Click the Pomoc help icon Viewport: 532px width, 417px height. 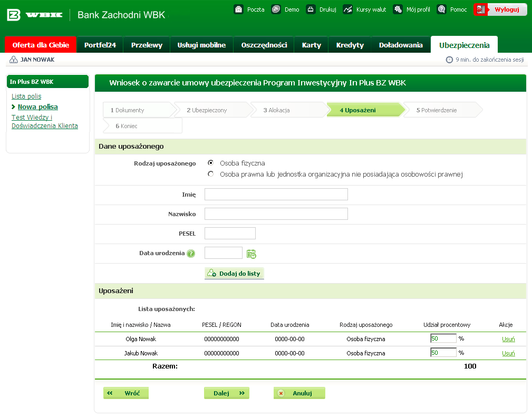[441, 9]
